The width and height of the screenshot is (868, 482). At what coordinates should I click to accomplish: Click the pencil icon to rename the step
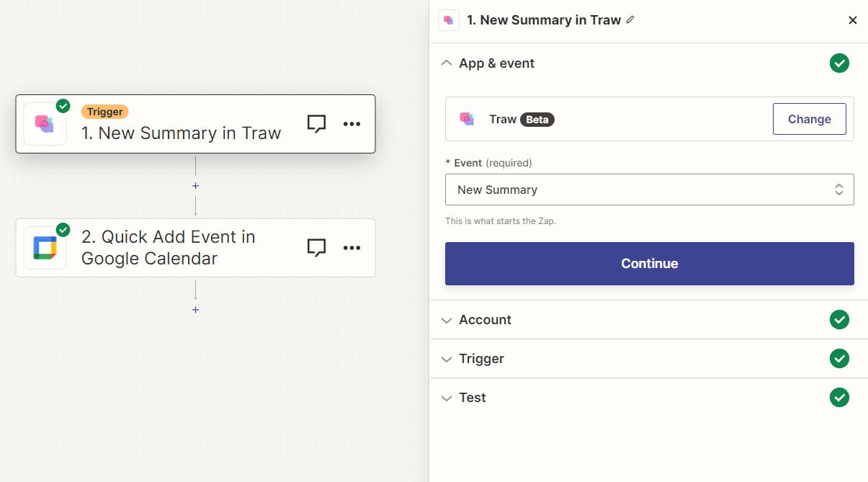(630, 20)
